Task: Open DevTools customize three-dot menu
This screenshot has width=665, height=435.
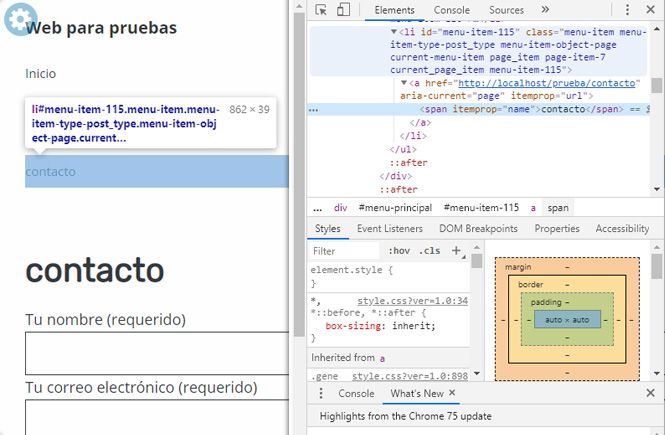Action: 627,9
